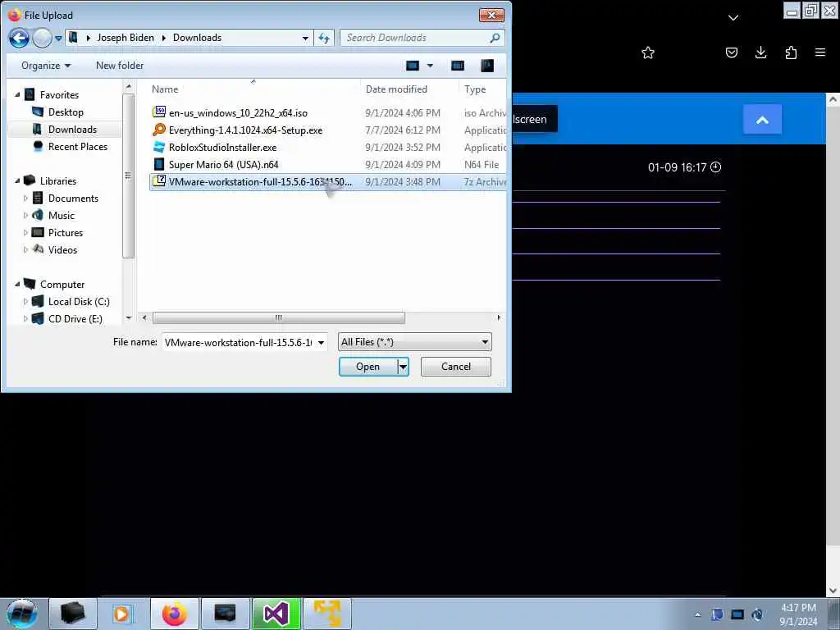Screen dimensions: 840x630
Task: Open view options dropdown arrow
Action: click(x=430, y=66)
